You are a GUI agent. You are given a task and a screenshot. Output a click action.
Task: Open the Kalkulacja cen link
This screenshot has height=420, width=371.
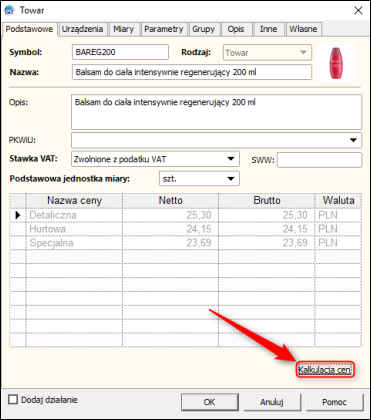click(324, 370)
